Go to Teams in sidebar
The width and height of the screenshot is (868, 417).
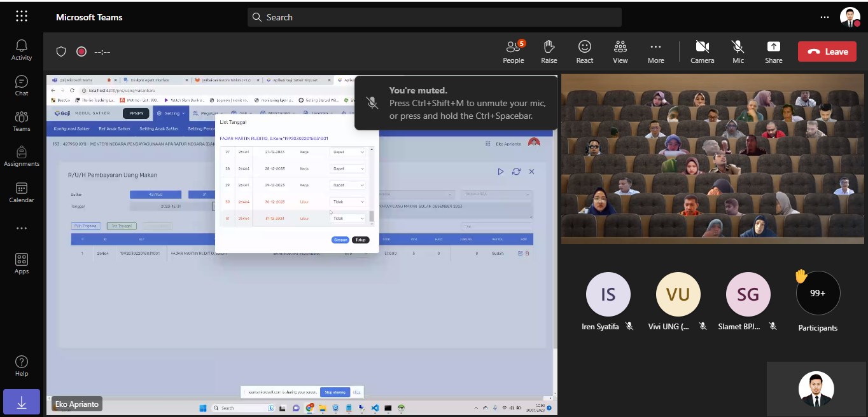(x=22, y=121)
